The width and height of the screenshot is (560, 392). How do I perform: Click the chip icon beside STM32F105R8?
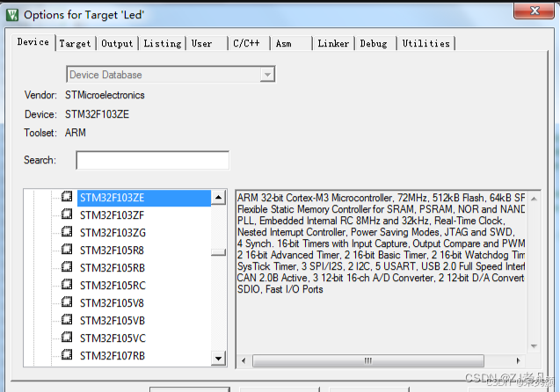coord(67,250)
